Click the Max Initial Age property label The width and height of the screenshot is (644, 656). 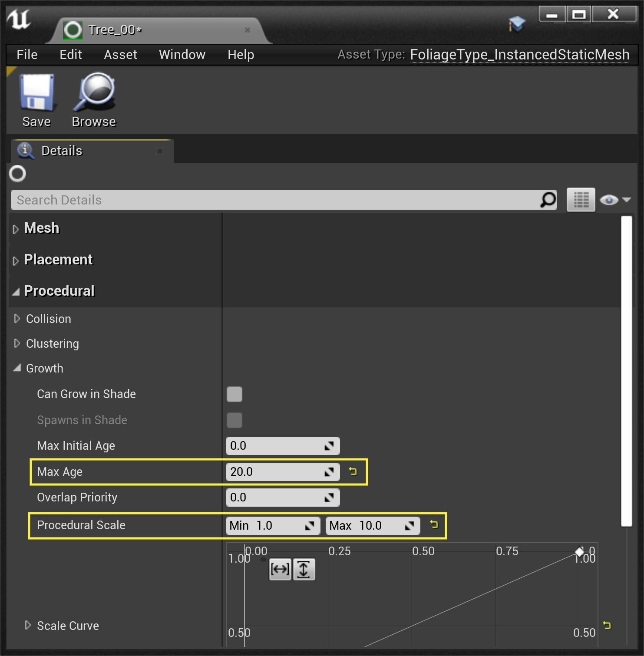coord(76,446)
